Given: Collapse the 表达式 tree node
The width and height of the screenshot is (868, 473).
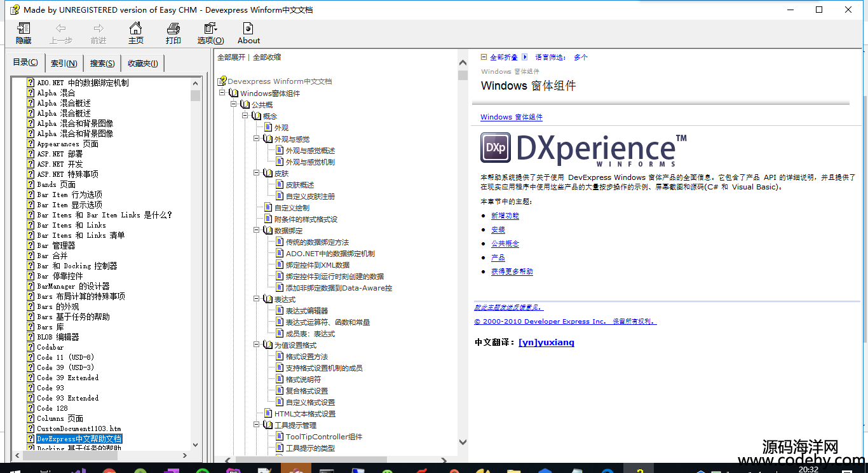Looking at the screenshot, I should [x=257, y=299].
